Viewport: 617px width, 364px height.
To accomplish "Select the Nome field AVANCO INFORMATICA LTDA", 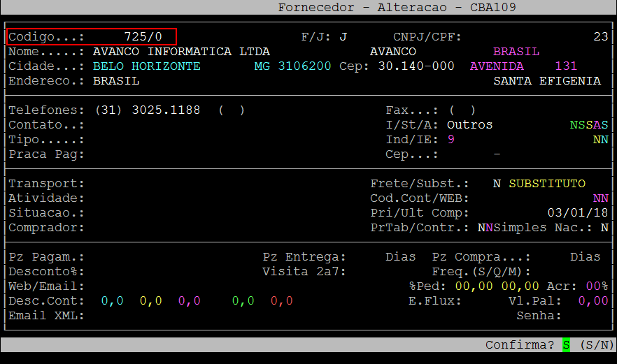I will point(181,52).
